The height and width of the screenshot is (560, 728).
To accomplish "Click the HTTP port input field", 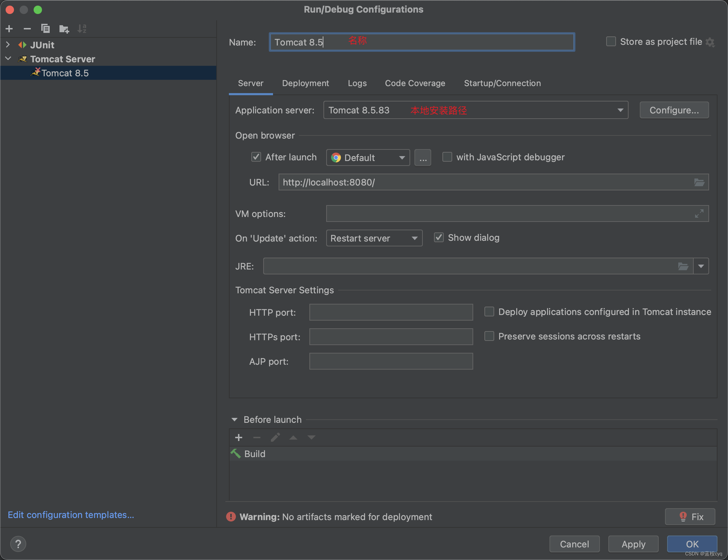I will point(391,312).
